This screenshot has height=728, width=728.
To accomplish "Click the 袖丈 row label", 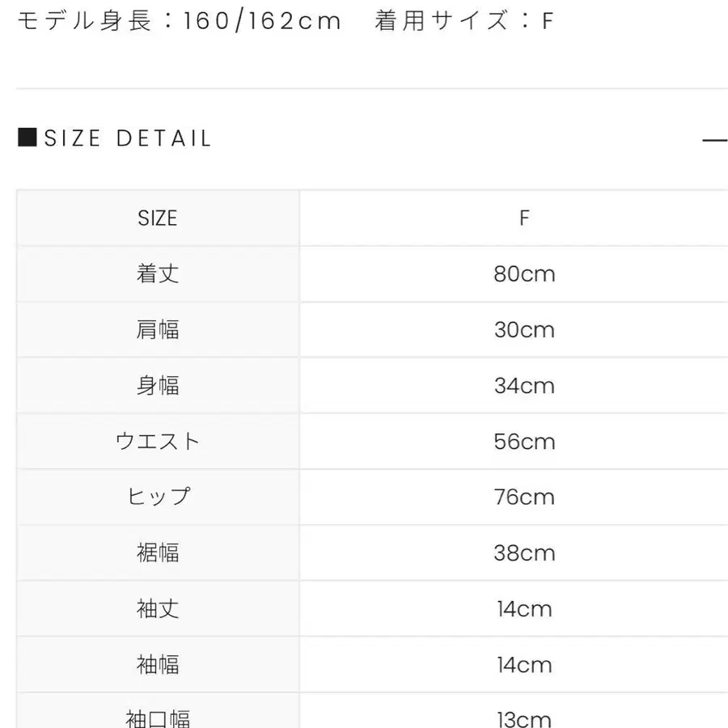I will (158, 609).
